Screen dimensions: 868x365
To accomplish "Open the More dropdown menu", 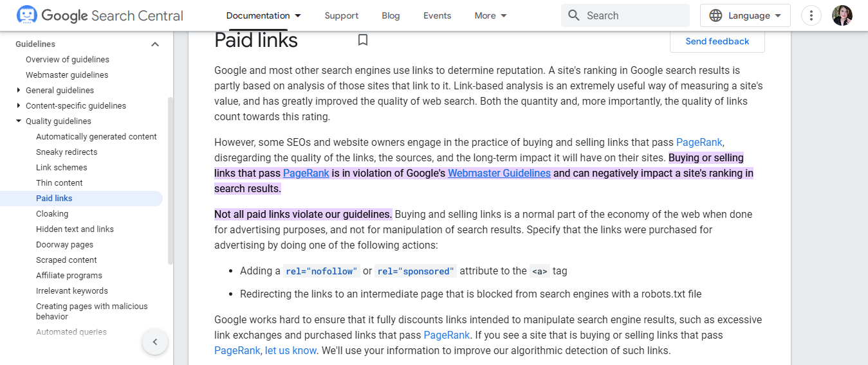I will click(491, 15).
